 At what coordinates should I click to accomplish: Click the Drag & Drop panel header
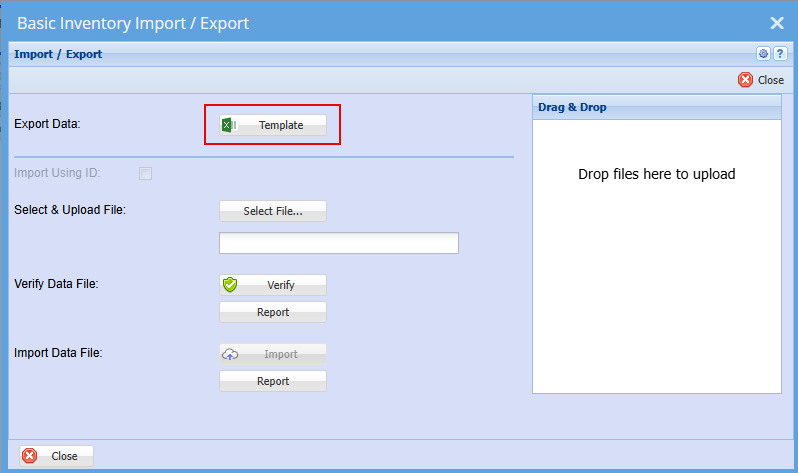coord(657,107)
